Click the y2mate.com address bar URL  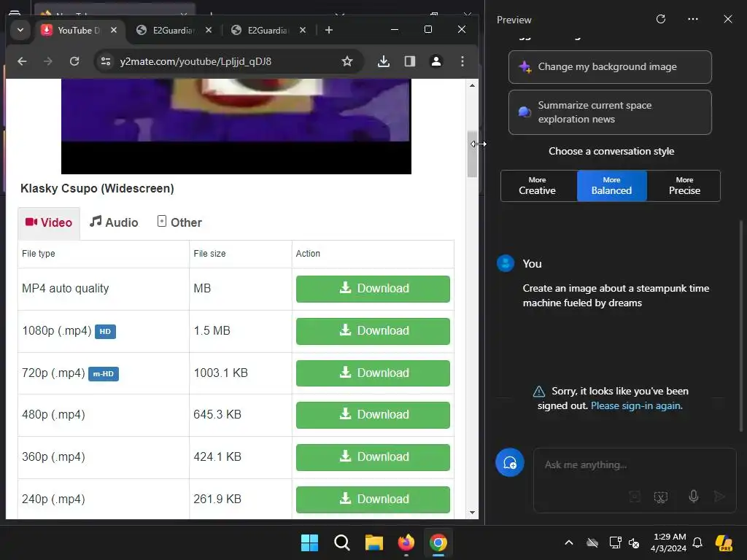tap(196, 61)
